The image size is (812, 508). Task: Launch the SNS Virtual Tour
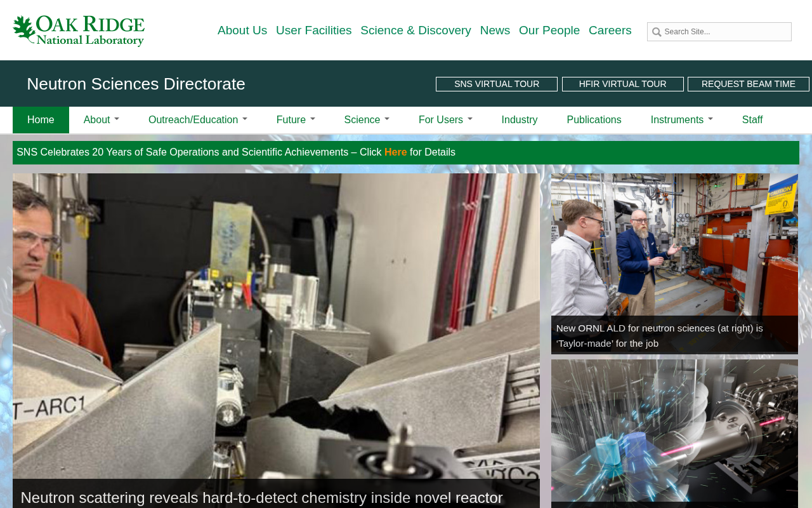pyautogui.click(x=497, y=84)
